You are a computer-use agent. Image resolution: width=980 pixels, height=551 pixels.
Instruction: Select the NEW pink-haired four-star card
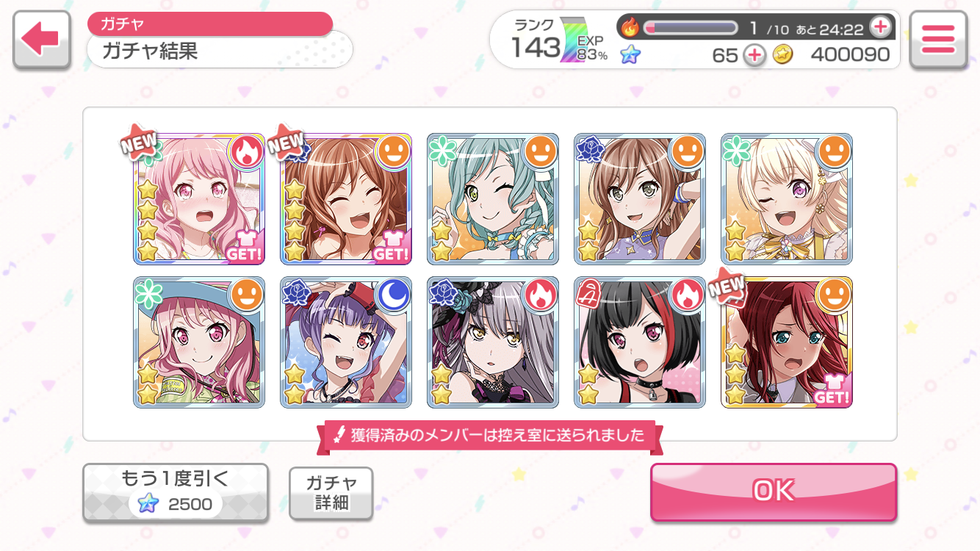pyautogui.click(x=199, y=198)
